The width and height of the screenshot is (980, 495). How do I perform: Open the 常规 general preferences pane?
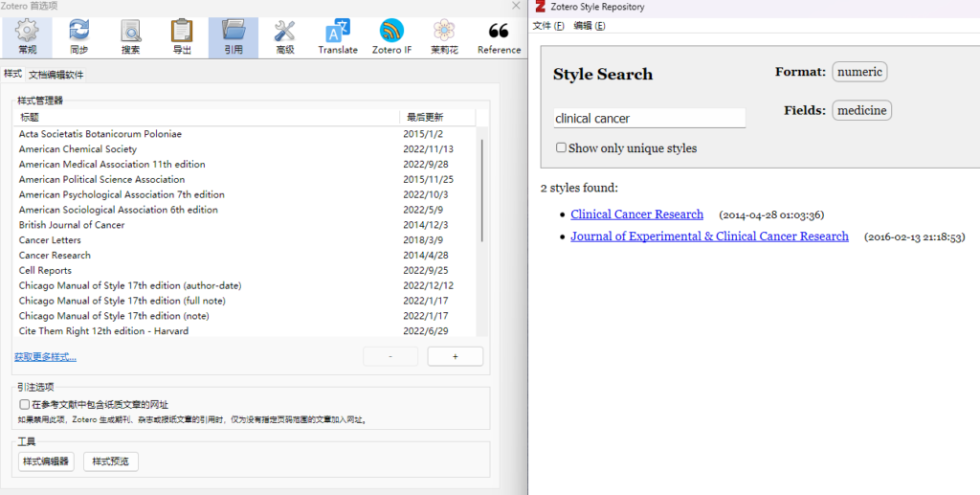coord(27,37)
